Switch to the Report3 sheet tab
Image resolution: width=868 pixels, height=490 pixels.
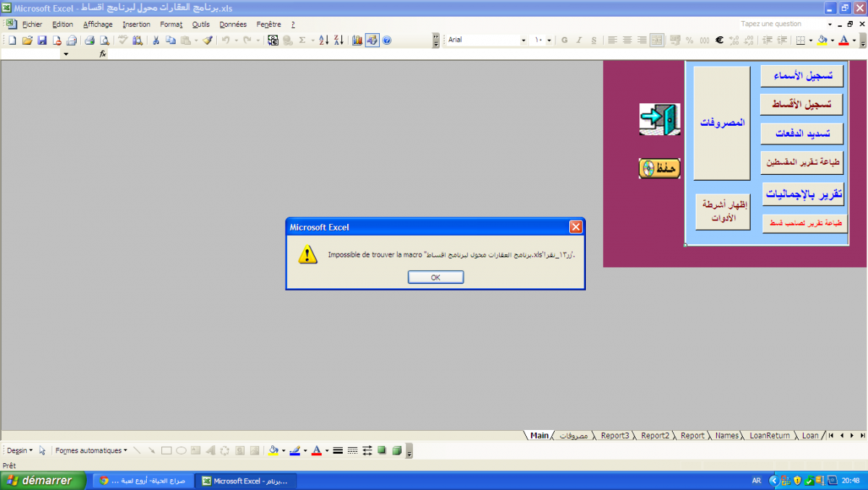coord(615,436)
